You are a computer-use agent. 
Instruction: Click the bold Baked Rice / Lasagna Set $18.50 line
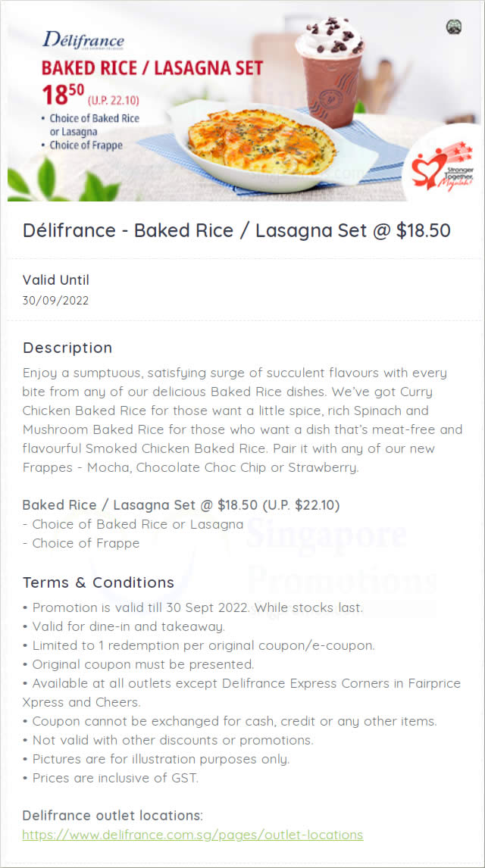point(181,505)
